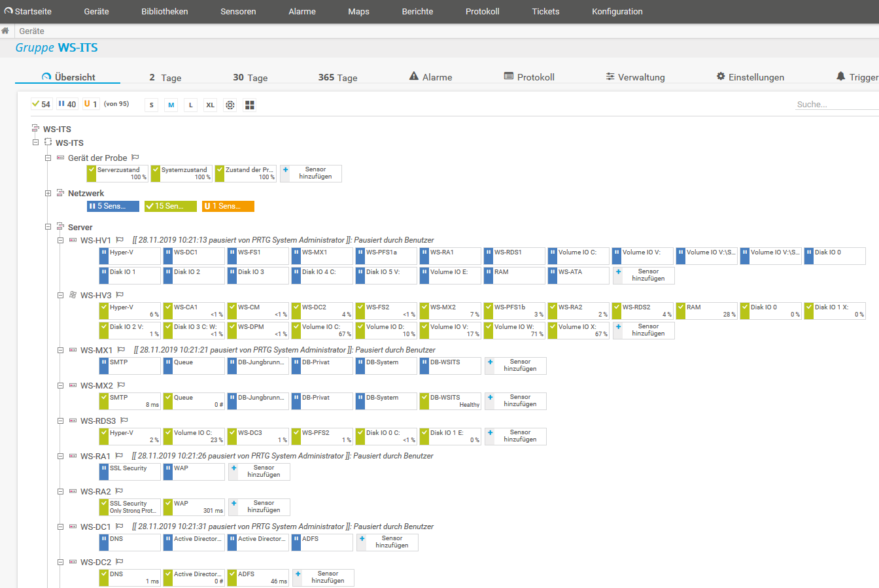Open the sensor tree settings gear icon
Image resolution: width=879 pixels, height=588 pixels.
point(230,105)
